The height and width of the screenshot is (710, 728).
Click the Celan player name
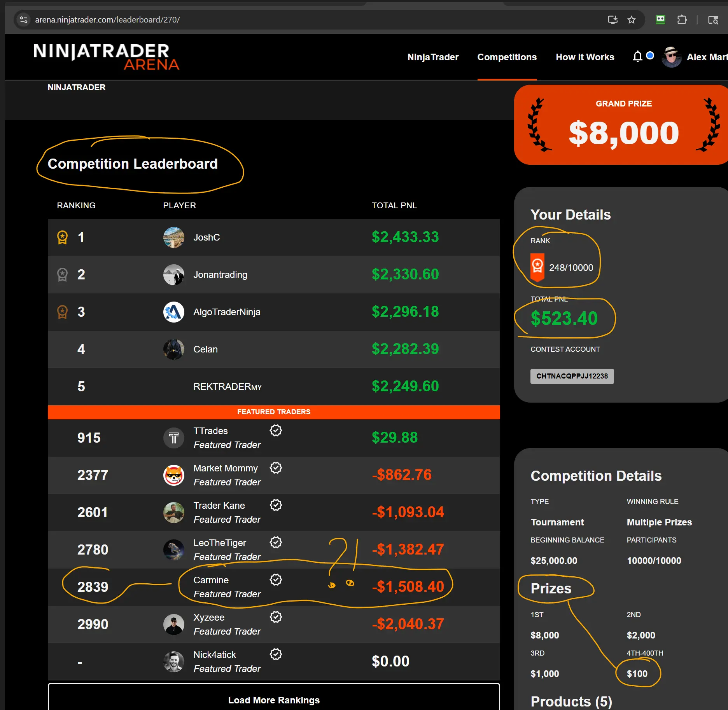pos(205,349)
